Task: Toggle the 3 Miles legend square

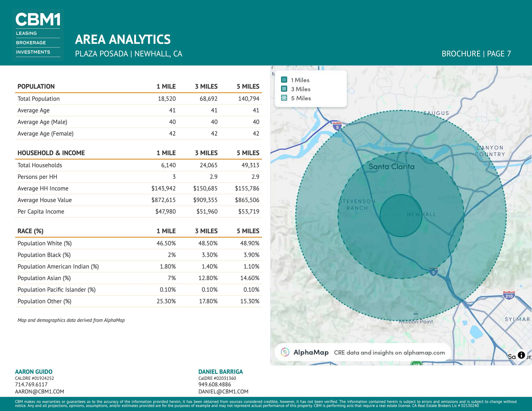Action: point(284,89)
